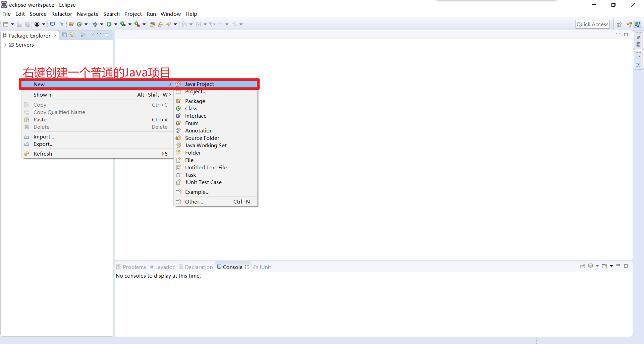Click the green Run button
Viewport: 644px width, 344px height.
pyautogui.click(x=109, y=24)
